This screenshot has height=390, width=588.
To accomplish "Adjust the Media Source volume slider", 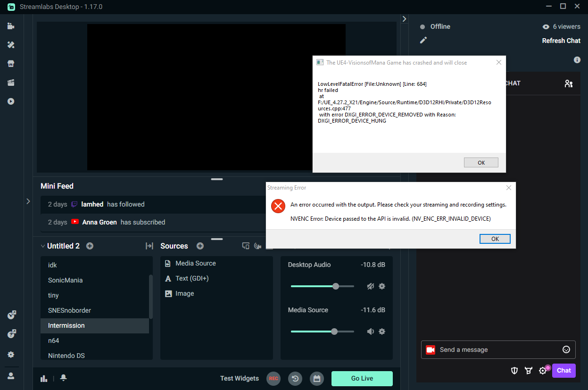I will click(323, 332).
